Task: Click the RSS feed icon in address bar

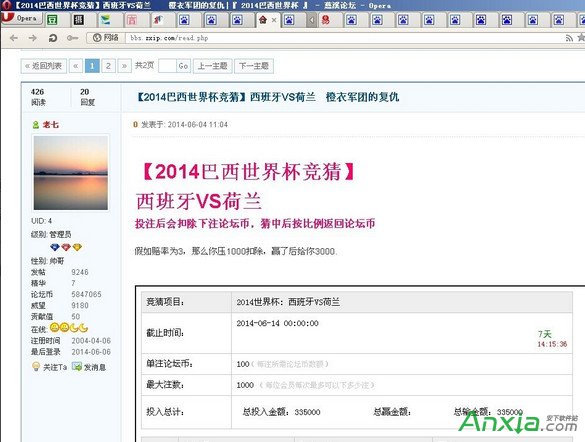Action: [x=569, y=38]
